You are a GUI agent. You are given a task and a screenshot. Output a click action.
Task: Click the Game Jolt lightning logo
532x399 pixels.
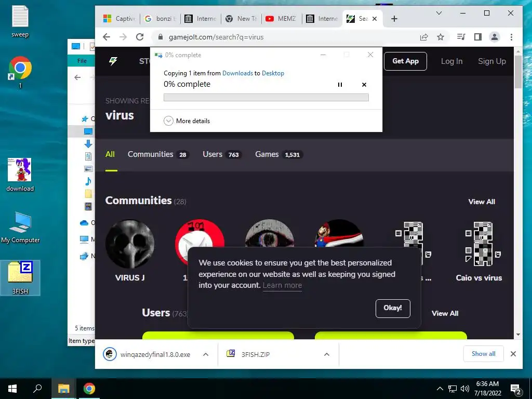[113, 61]
